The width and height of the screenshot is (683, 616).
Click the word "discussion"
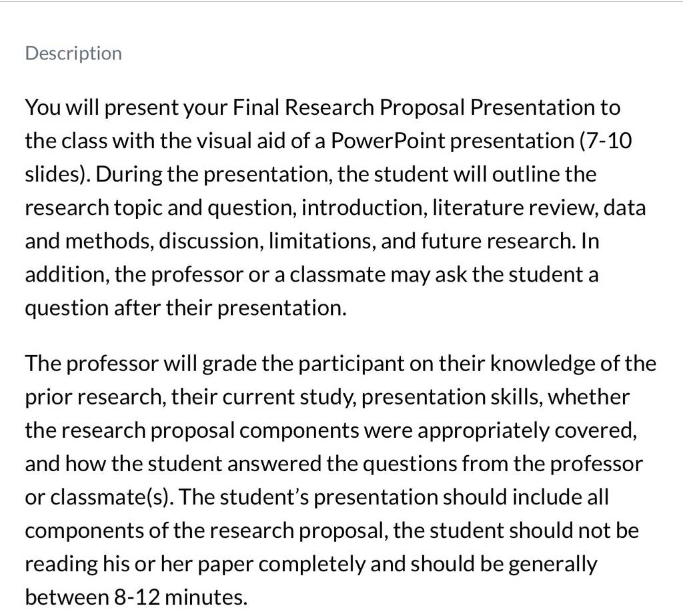tap(209, 241)
